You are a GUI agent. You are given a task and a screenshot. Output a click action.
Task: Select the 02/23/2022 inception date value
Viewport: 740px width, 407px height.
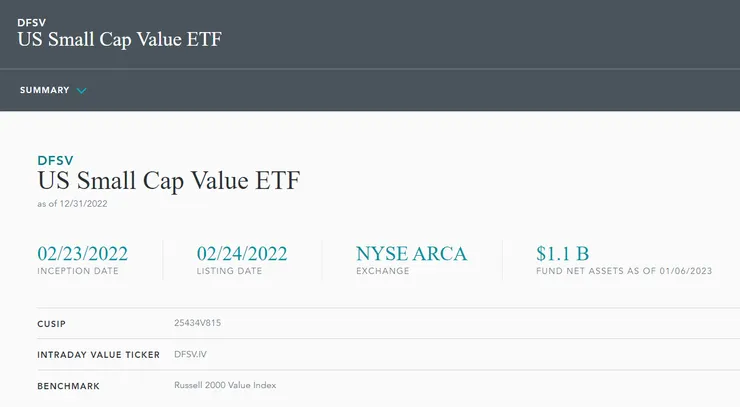[82, 253]
